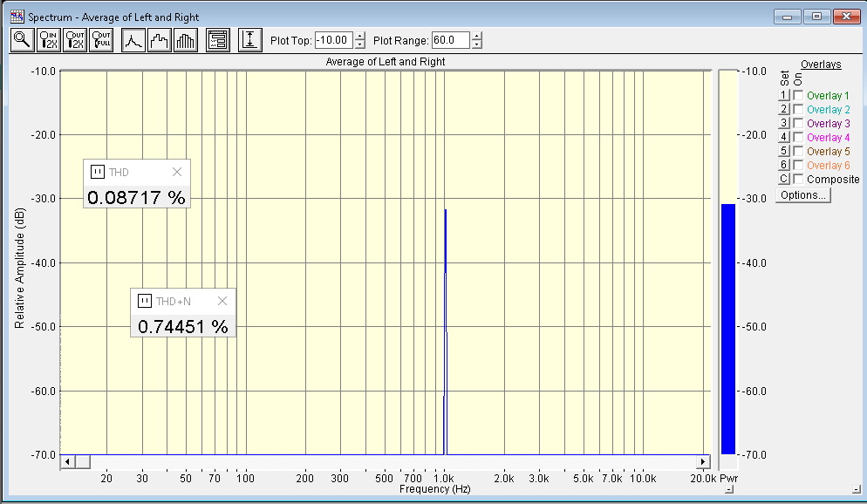Select the line plot display mode icon
867x504 pixels.
click(x=133, y=40)
